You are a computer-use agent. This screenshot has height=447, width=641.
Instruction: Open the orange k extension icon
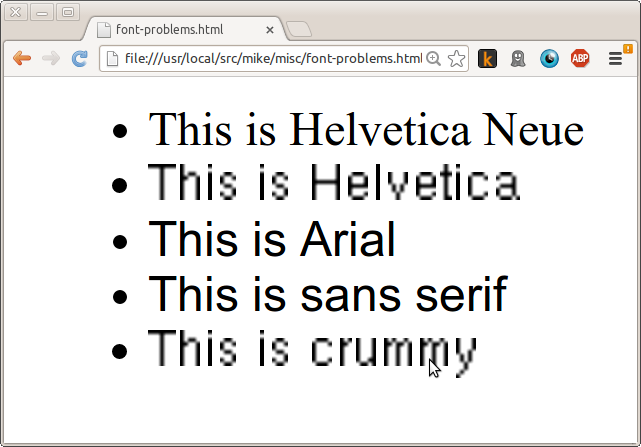tap(487, 58)
